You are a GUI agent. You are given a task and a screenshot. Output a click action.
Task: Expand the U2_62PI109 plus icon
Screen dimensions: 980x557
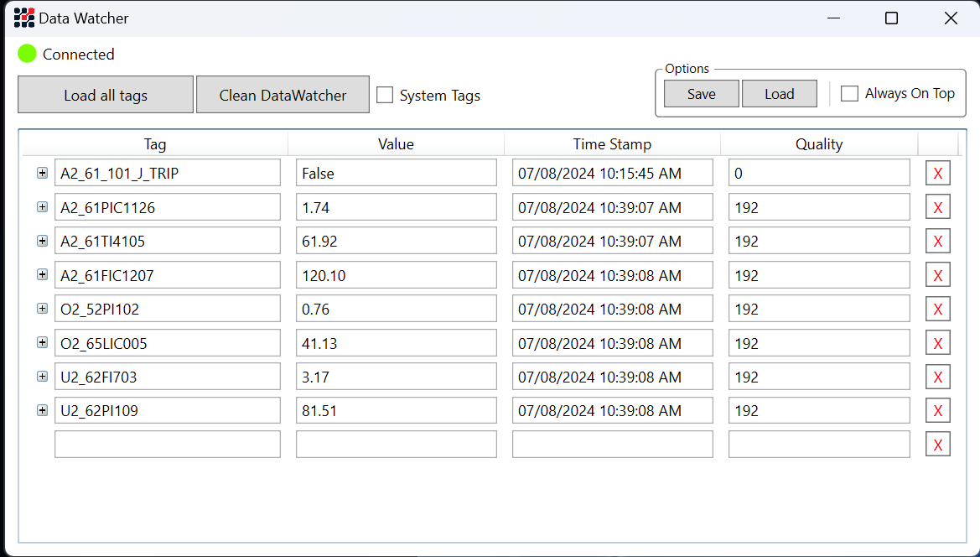(42, 410)
